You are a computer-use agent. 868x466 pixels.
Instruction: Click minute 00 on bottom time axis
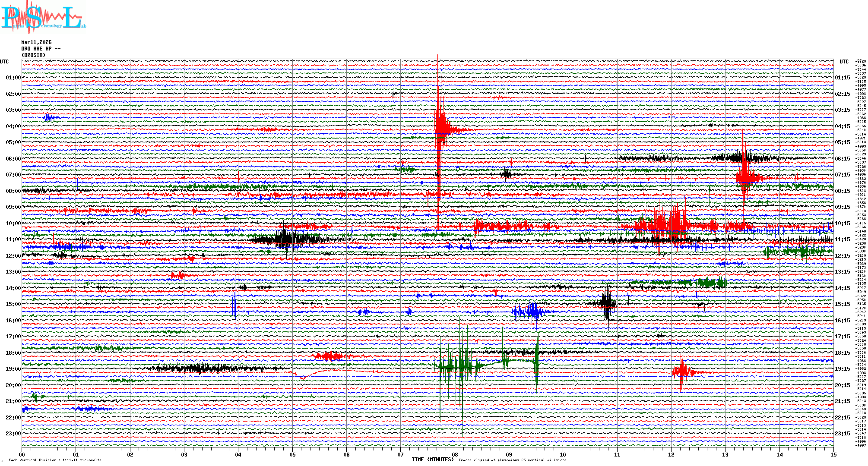click(x=22, y=454)
